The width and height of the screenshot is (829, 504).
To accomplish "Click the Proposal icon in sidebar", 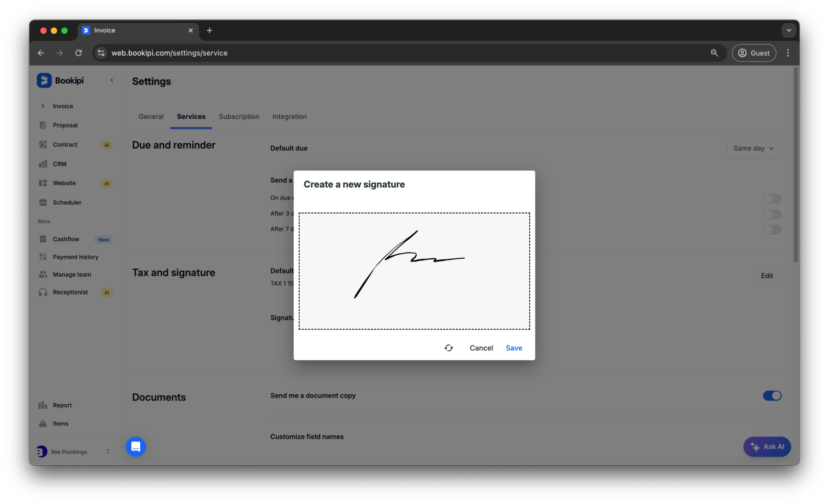I will (43, 125).
